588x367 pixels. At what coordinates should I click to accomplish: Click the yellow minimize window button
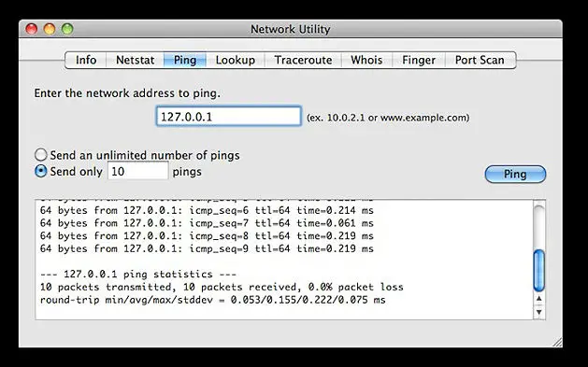[50, 29]
